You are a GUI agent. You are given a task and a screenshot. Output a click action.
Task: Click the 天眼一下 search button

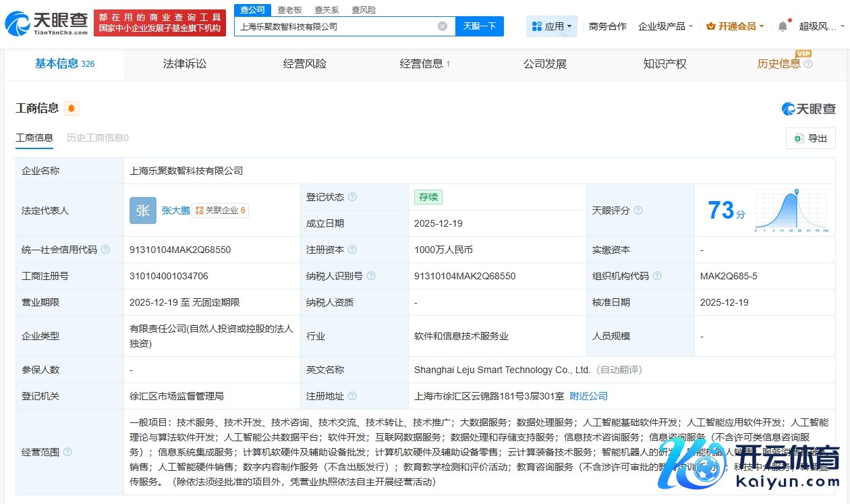coord(479,26)
